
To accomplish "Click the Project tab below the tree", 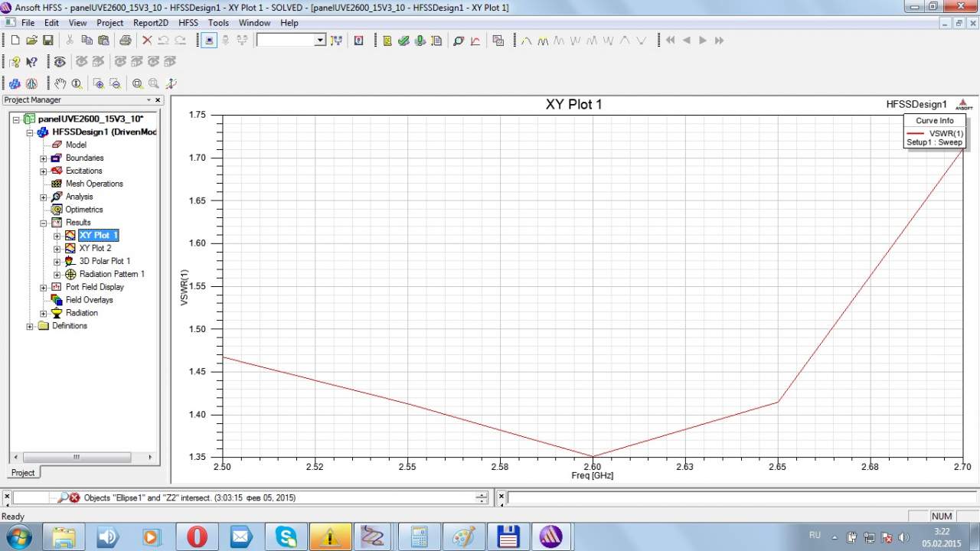I will coord(23,472).
